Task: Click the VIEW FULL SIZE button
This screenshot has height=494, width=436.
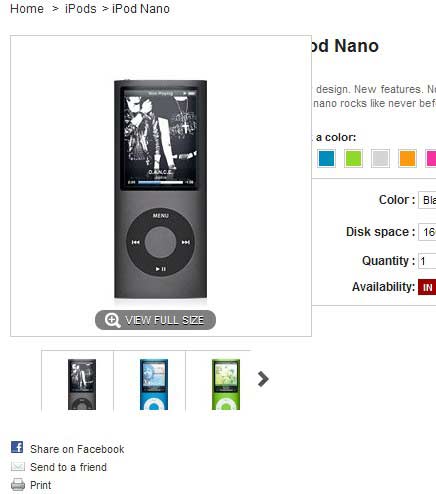Action: (x=155, y=320)
